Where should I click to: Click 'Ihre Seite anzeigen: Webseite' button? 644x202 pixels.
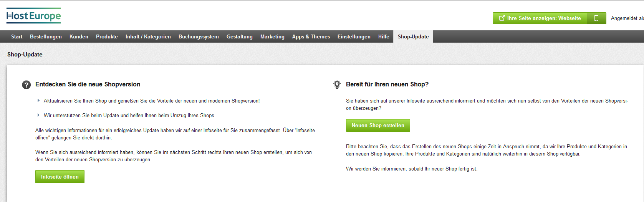(540, 18)
